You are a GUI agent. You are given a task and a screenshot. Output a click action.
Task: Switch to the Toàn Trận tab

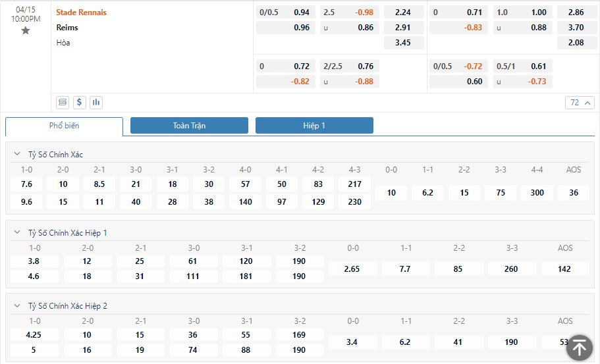[x=189, y=126]
